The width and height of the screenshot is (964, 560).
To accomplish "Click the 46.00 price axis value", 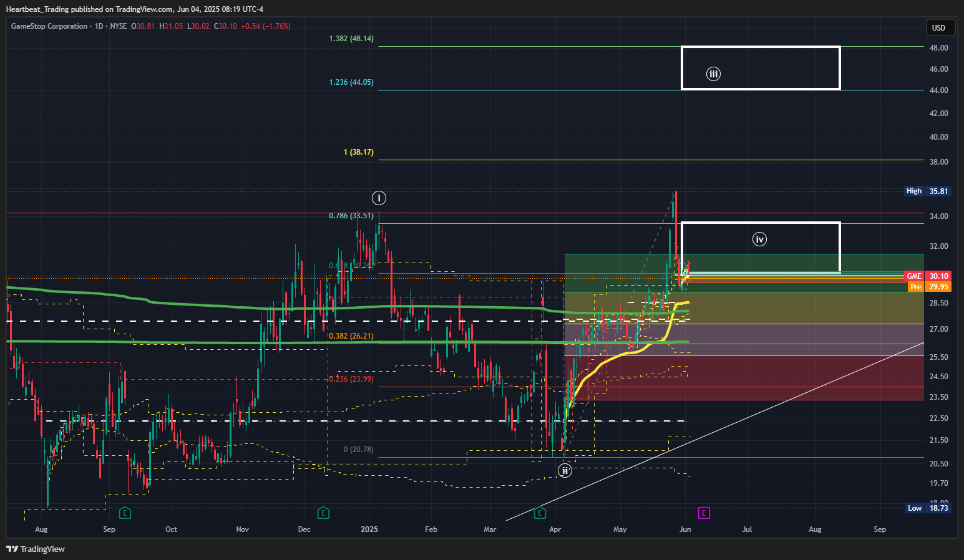I will 938,69.
